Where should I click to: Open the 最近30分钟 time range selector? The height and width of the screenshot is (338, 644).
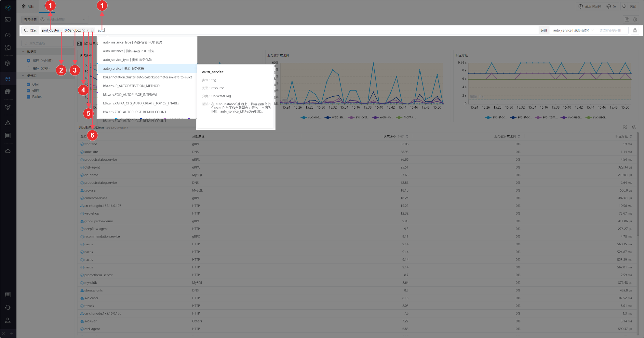pyautogui.click(x=590, y=7)
